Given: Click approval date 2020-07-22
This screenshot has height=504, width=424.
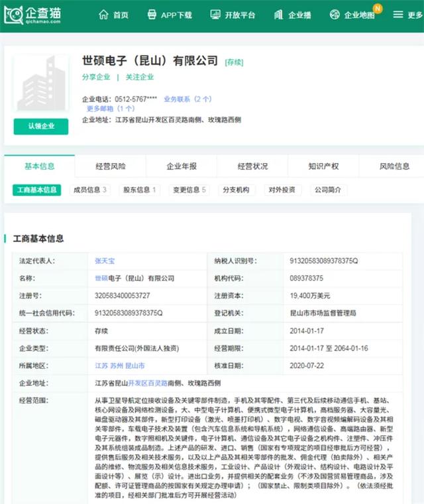Looking at the screenshot, I should click(x=307, y=366).
